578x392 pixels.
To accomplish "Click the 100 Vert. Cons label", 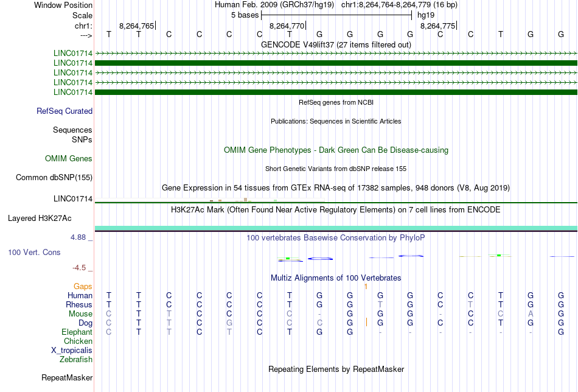I will pyautogui.click(x=34, y=252).
